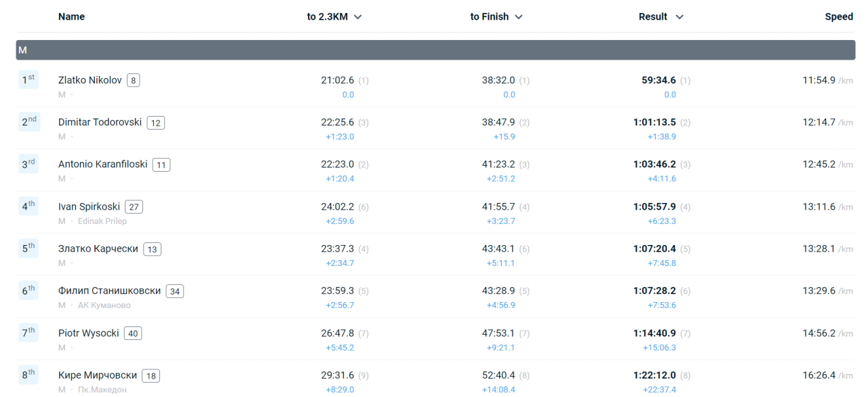The height and width of the screenshot is (397, 868).
Task: Select the 1st place rank badge
Action: 28,79
